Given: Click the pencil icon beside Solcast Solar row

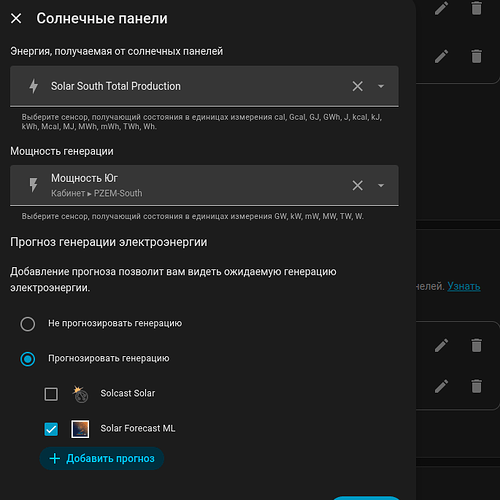Looking at the screenshot, I should [x=441, y=386].
